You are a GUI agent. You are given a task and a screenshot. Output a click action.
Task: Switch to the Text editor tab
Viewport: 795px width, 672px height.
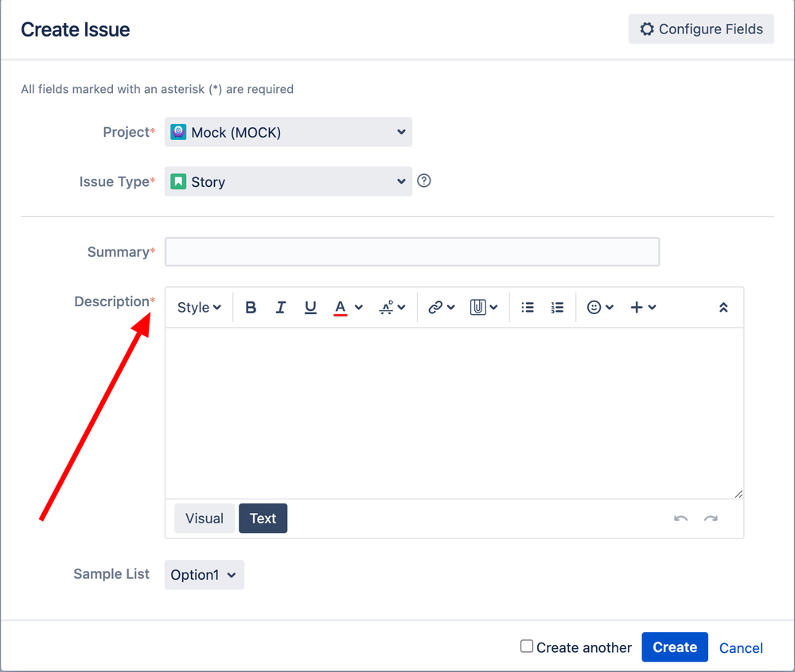coord(263,518)
